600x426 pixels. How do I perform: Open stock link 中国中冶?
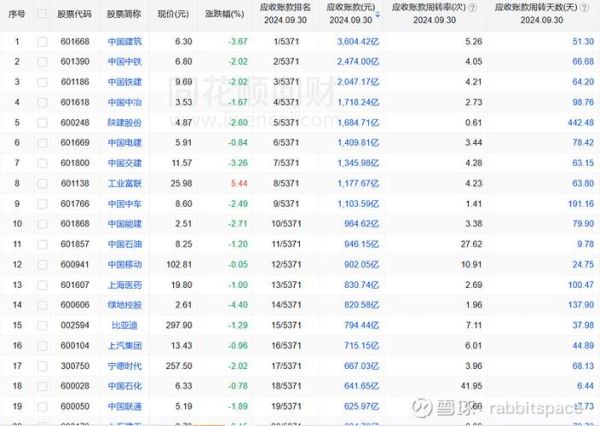(125, 102)
